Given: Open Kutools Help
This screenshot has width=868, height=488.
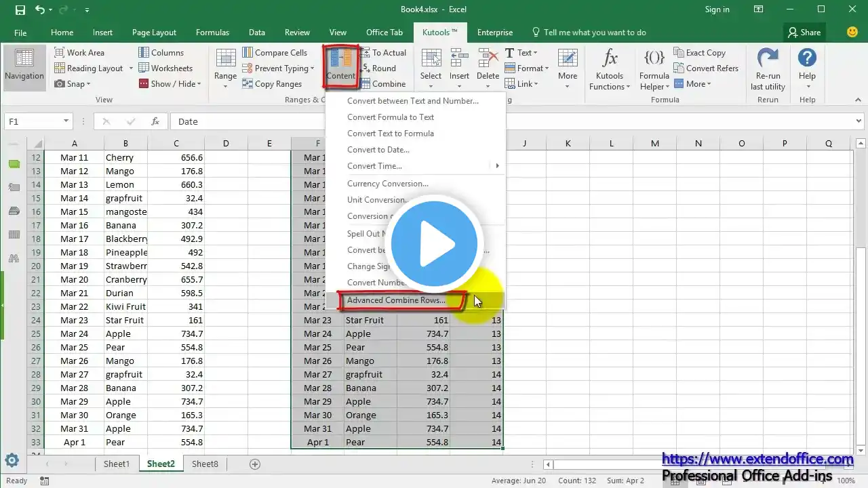Looking at the screenshot, I should (x=807, y=68).
